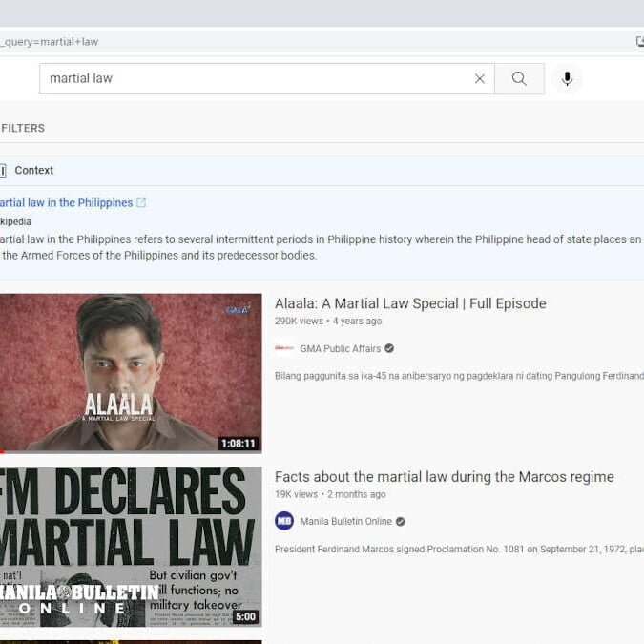
Task: Select the browser address bar URL
Action: tap(286, 42)
